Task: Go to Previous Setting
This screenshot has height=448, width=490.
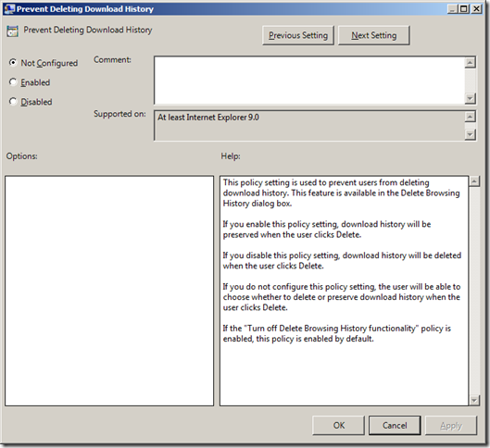Action: (x=298, y=35)
